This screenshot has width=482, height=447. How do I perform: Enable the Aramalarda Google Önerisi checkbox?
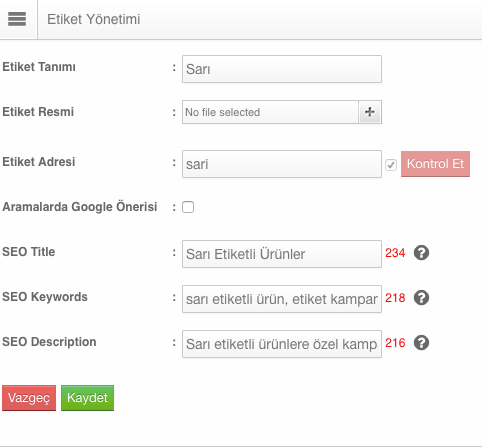188,207
